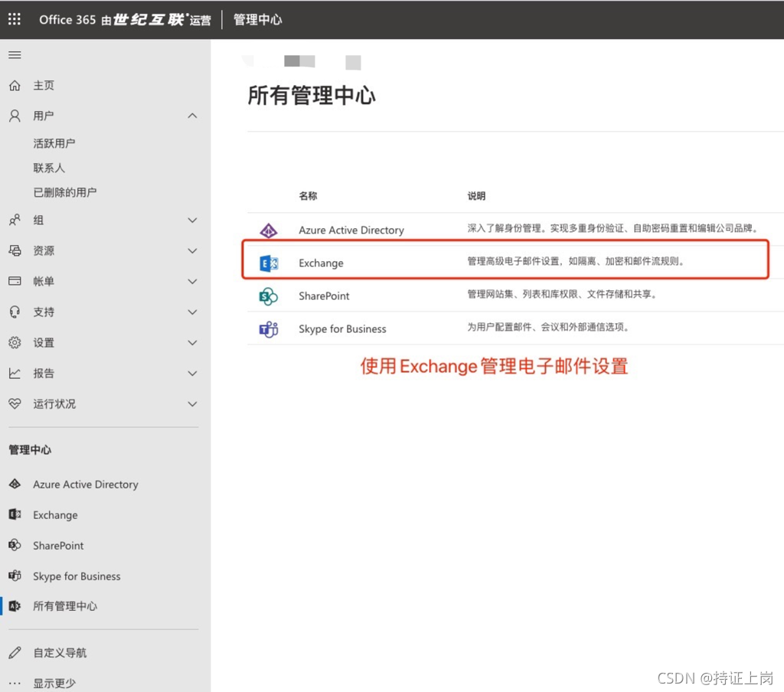Screen dimensions: 784x692
Task: Click the pencil icon for 自定义导航
Action: pyautogui.click(x=15, y=652)
